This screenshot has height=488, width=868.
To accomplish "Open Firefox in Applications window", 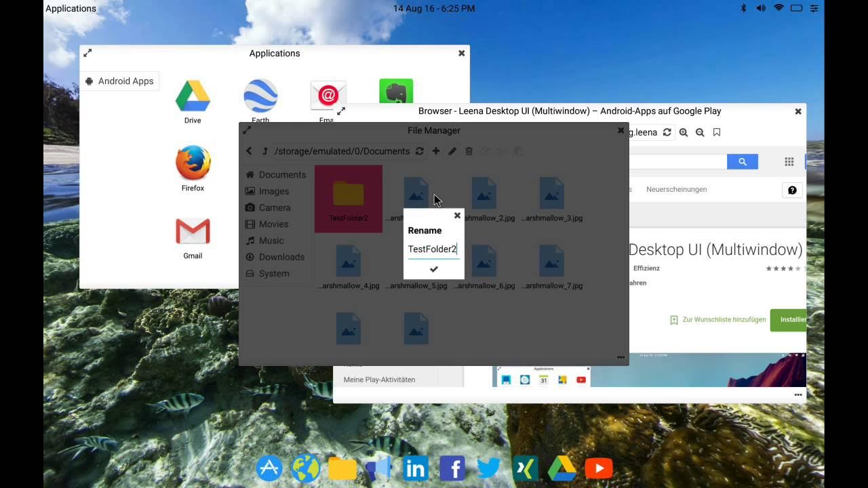I will pos(193,169).
